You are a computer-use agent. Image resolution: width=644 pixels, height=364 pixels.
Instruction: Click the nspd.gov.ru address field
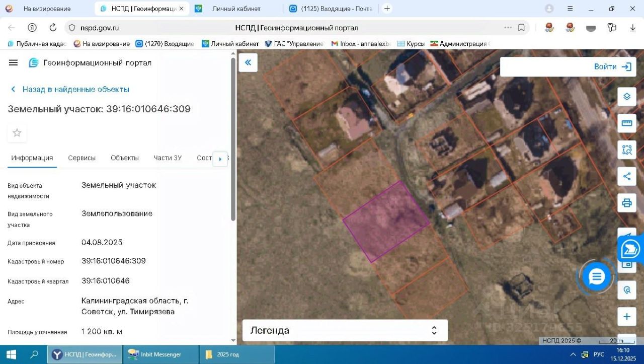[x=100, y=28]
